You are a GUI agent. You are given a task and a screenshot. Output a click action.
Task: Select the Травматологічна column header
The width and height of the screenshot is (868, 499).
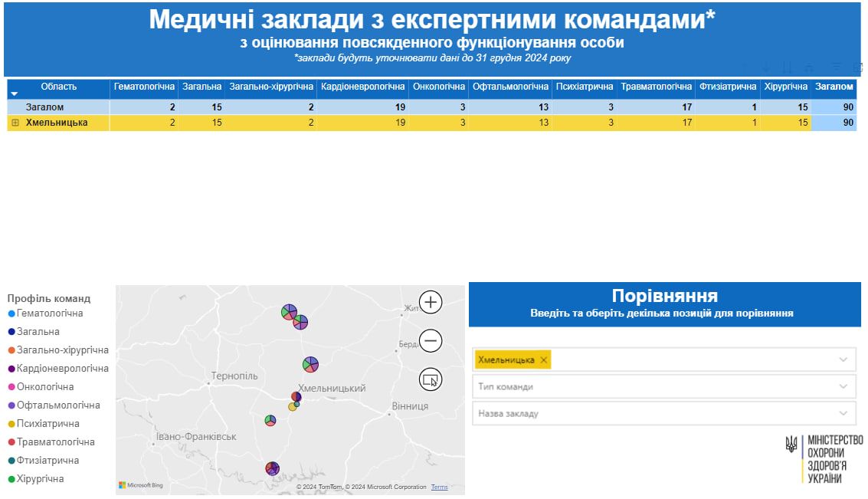point(656,87)
